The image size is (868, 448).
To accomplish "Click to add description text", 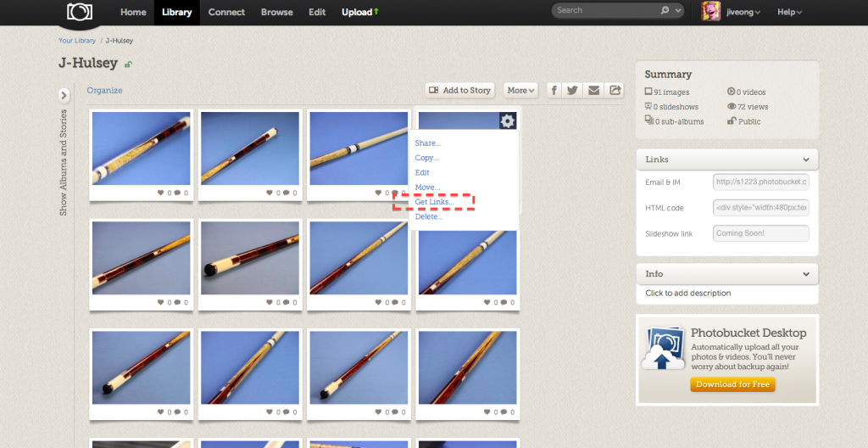I will pyautogui.click(x=688, y=294).
